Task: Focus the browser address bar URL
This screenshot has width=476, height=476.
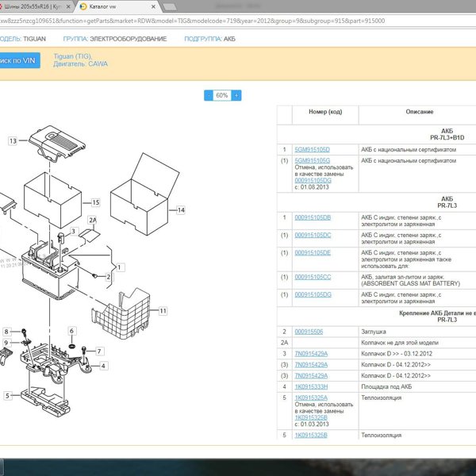Action: pos(193,21)
